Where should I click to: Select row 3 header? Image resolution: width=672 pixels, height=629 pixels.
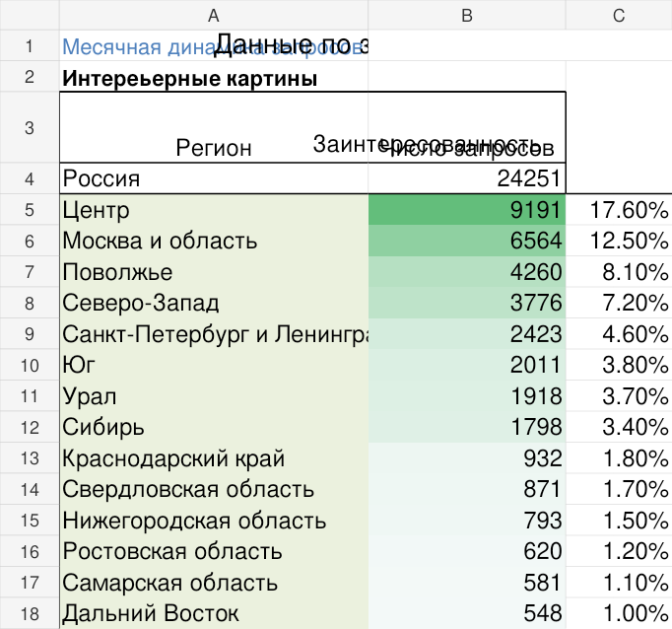pyautogui.click(x=30, y=127)
